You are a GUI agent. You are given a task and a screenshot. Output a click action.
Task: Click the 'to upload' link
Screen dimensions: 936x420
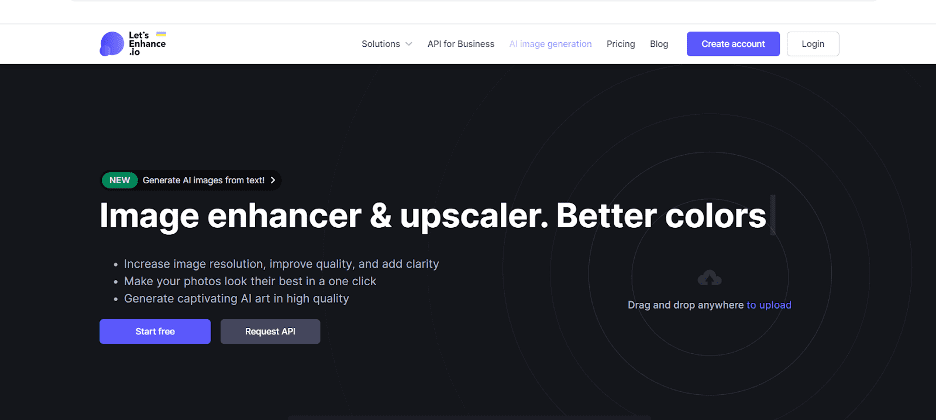coord(769,305)
